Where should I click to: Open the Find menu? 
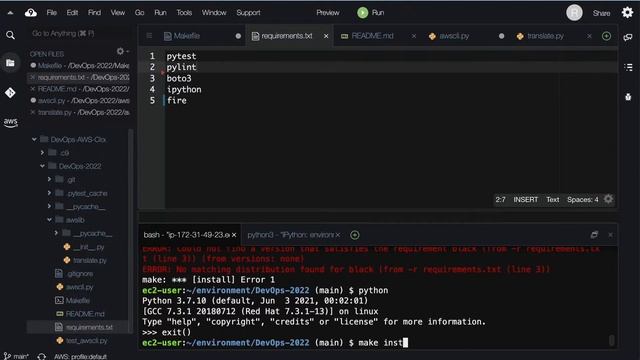[94, 13]
